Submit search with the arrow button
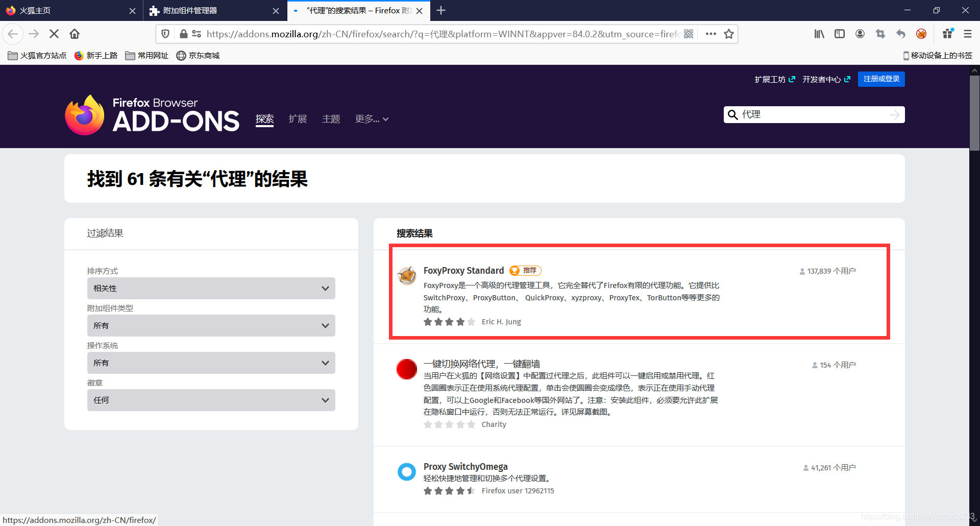Image resolution: width=980 pixels, height=526 pixels. tap(894, 115)
